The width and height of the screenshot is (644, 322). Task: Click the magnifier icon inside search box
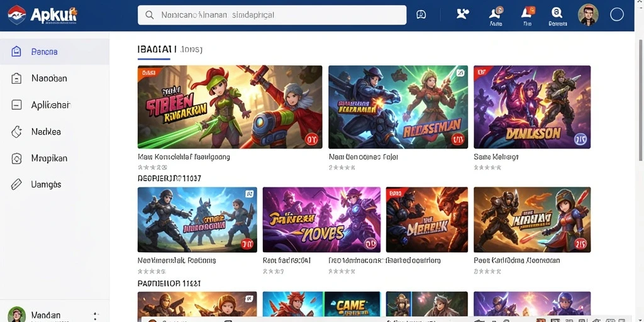[x=150, y=15]
